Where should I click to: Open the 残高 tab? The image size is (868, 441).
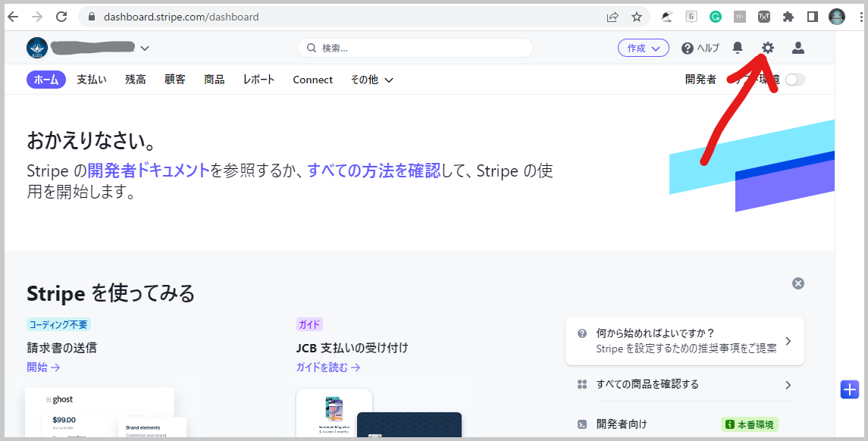[136, 80]
